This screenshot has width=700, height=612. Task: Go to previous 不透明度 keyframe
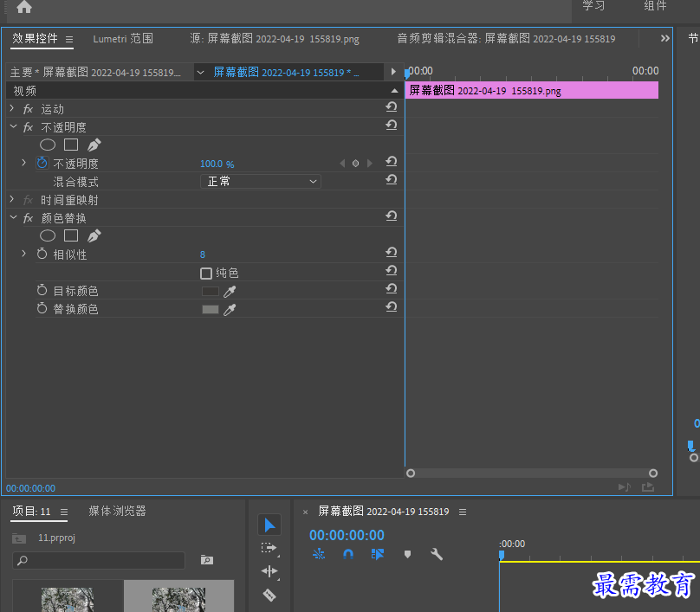(342, 164)
